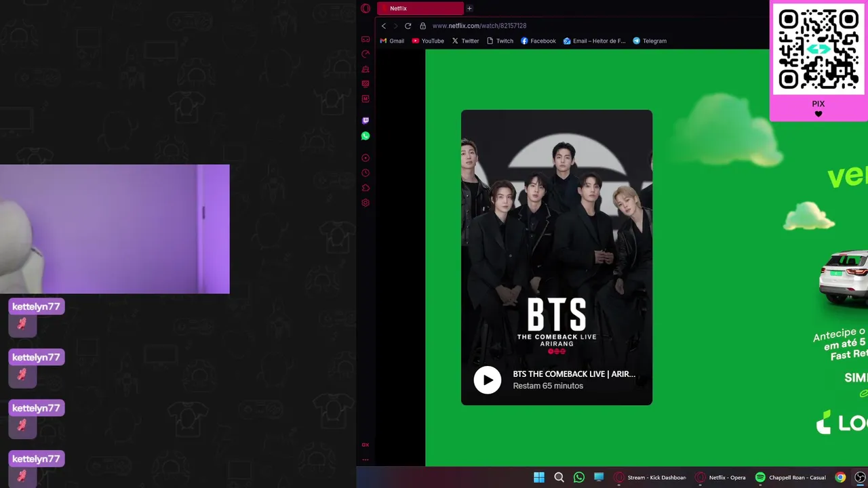Open the YouTube bookmark
868x488 pixels.
pyautogui.click(x=428, y=41)
